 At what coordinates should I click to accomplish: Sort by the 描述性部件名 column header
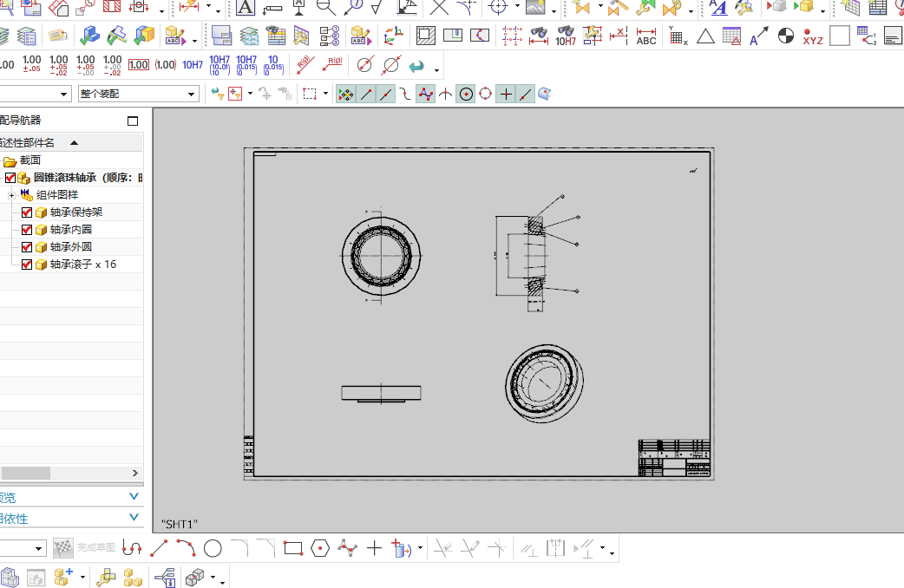point(70,142)
